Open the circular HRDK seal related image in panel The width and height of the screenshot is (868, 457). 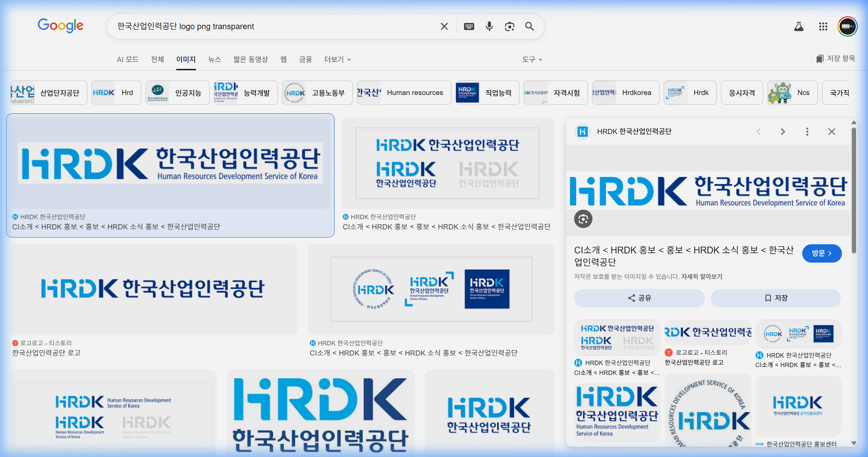click(x=708, y=410)
